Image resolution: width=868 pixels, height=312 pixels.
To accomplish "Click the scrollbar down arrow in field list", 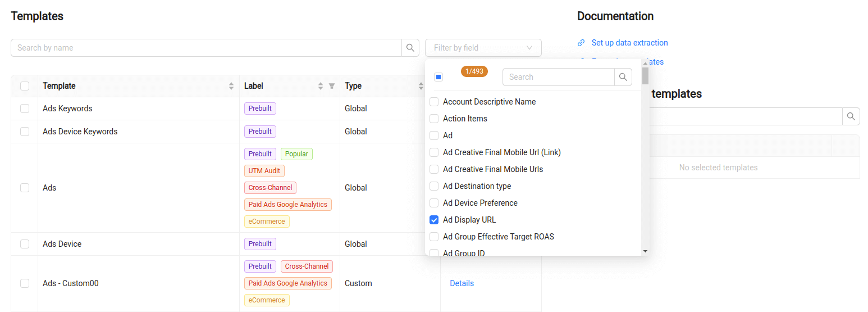I will tap(645, 251).
